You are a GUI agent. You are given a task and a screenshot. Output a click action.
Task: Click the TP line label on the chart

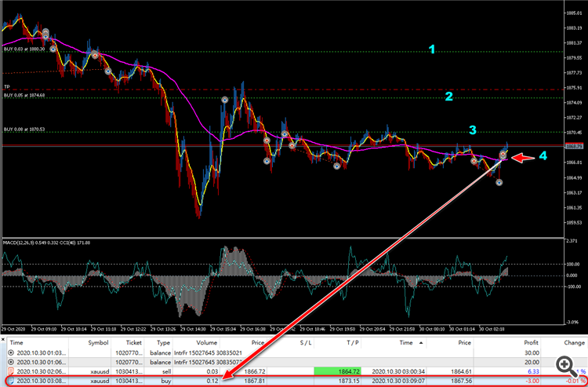coord(7,86)
